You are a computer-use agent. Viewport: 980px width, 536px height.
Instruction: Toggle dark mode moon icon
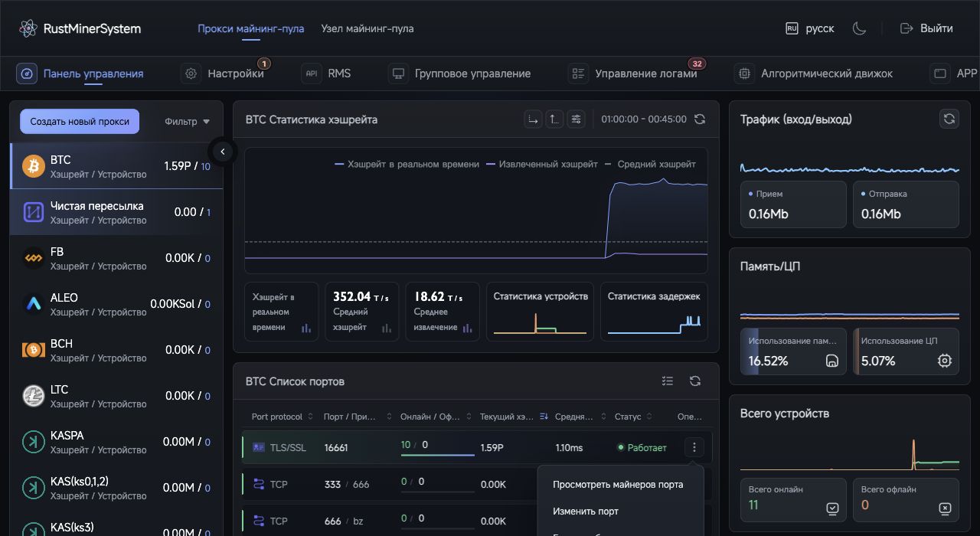point(859,28)
